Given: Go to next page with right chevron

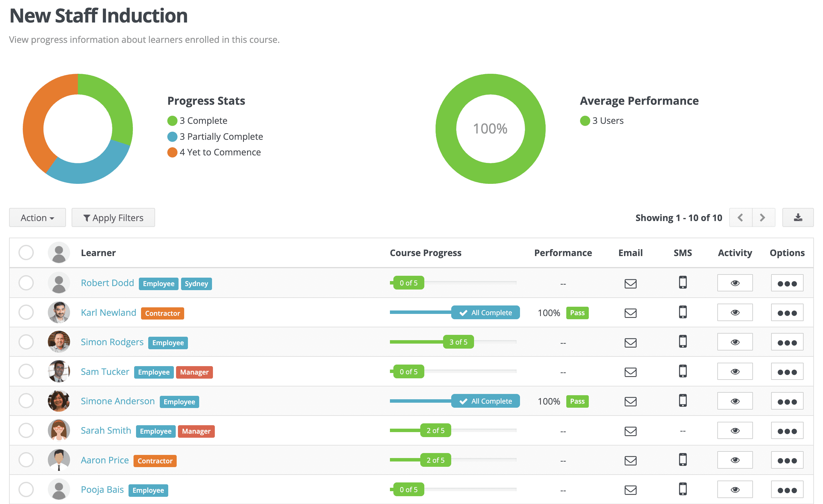Looking at the screenshot, I should (x=763, y=217).
